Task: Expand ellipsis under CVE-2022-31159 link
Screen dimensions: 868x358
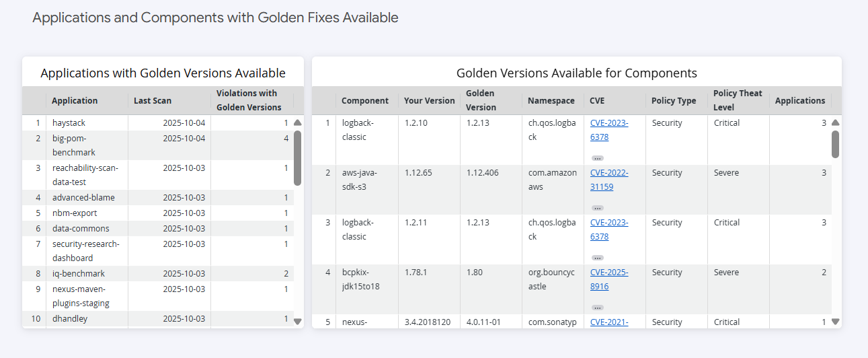Action: coord(597,208)
